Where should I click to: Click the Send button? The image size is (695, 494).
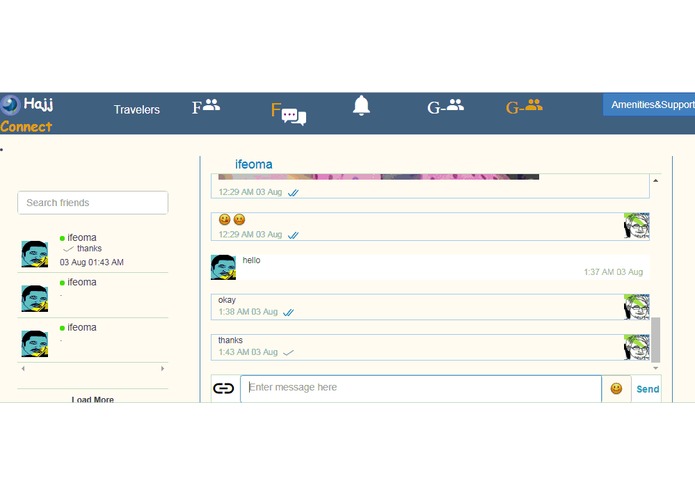pos(648,389)
